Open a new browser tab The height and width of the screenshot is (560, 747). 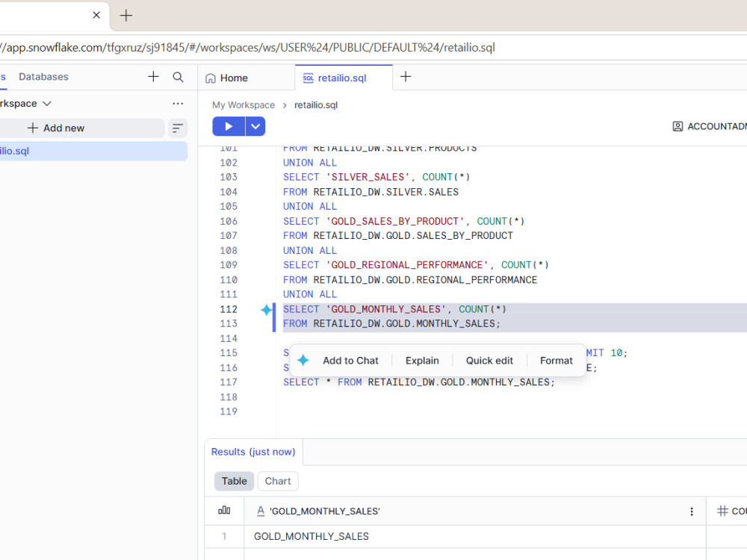tap(125, 16)
